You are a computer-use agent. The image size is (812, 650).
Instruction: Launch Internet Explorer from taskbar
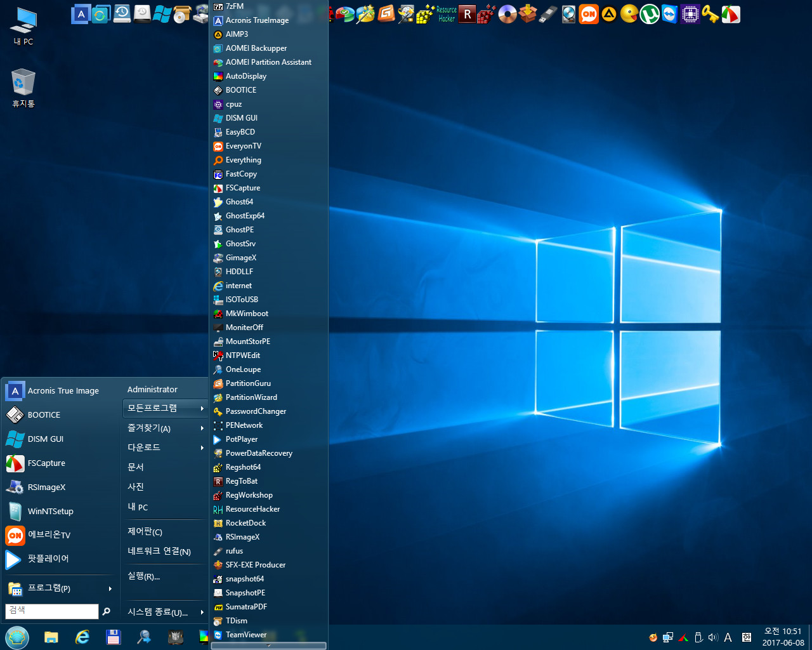pos(82,637)
